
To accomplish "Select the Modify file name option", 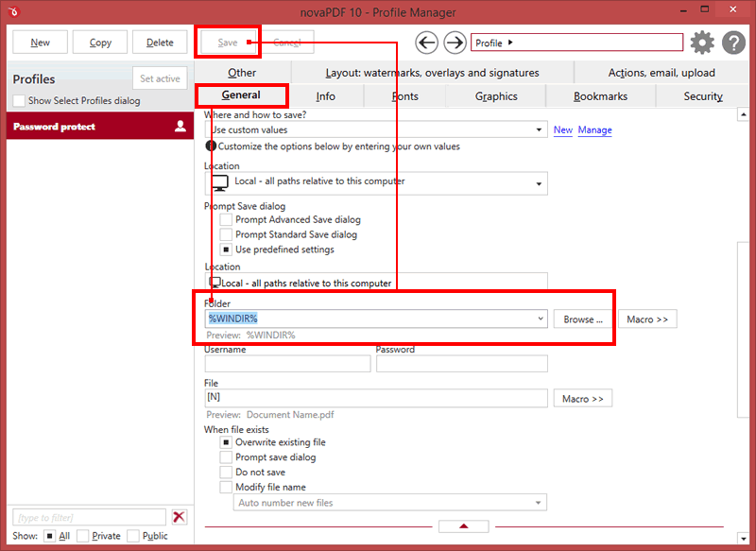I will coord(226,487).
